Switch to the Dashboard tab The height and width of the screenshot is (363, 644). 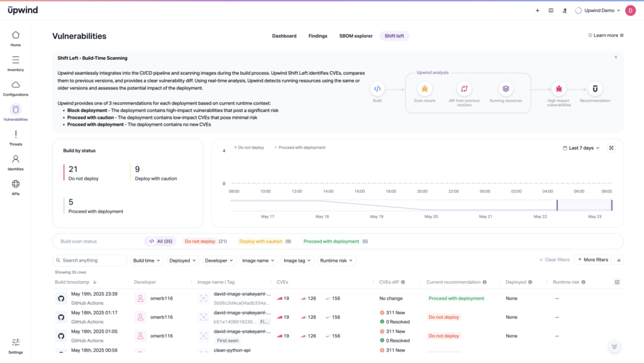pyautogui.click(x=284, y=36)
